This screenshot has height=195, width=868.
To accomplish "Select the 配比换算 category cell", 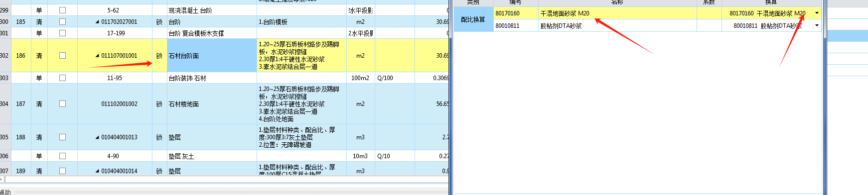I will [x=473, y=19].
